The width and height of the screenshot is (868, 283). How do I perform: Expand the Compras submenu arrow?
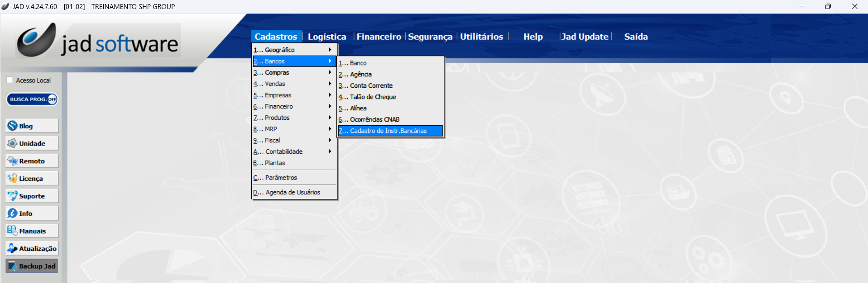coord(330,72)
